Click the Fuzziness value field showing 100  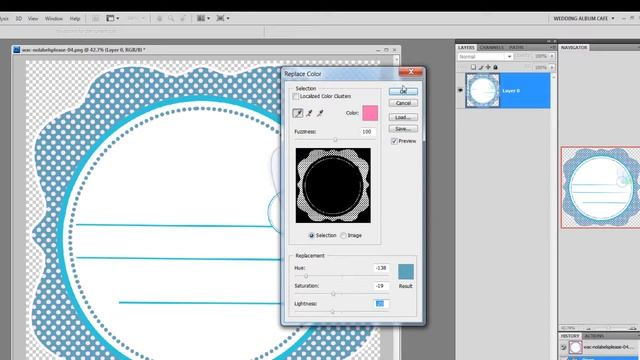tap(368, 132)
